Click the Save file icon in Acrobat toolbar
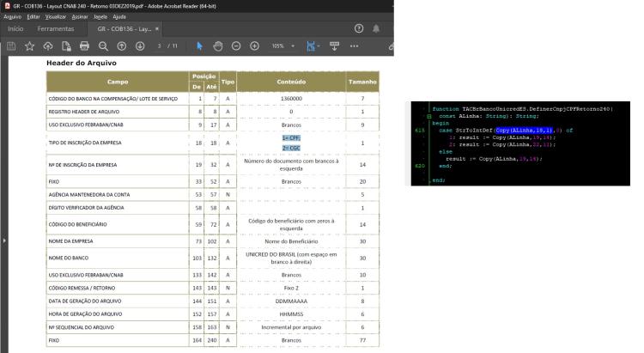644x353 pixels. point(11,46)
